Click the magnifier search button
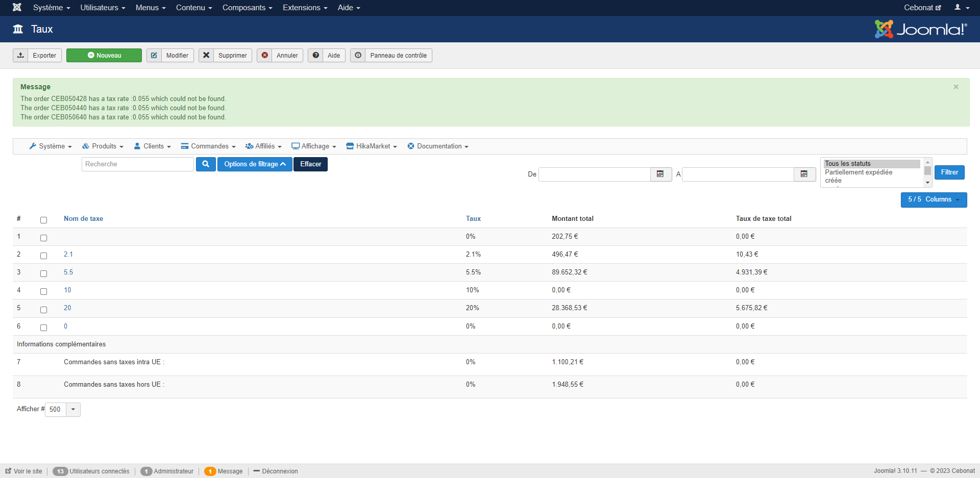Screen dimensions: 980x478 coord(206,164)
